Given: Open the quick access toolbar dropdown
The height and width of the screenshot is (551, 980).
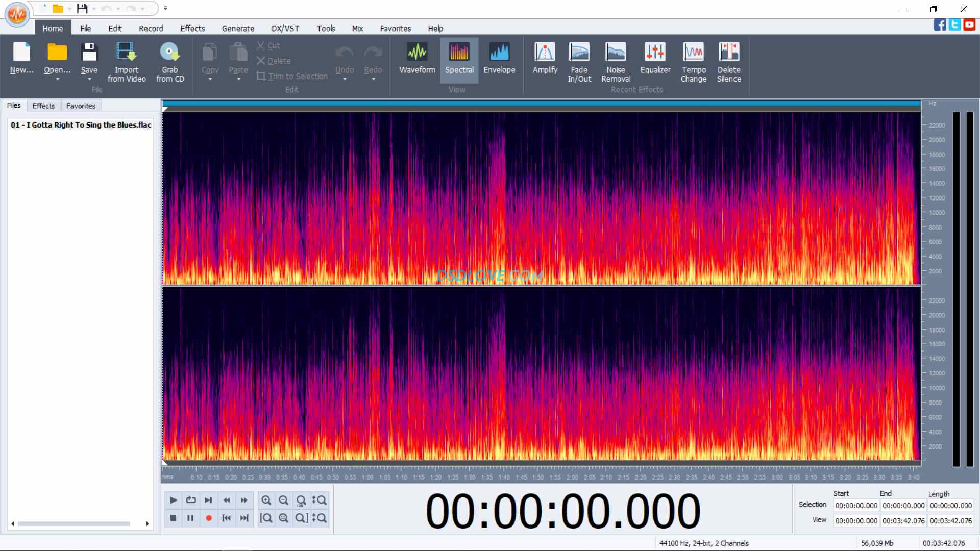Looking at the screenshot, I should [x=165, y=8].
